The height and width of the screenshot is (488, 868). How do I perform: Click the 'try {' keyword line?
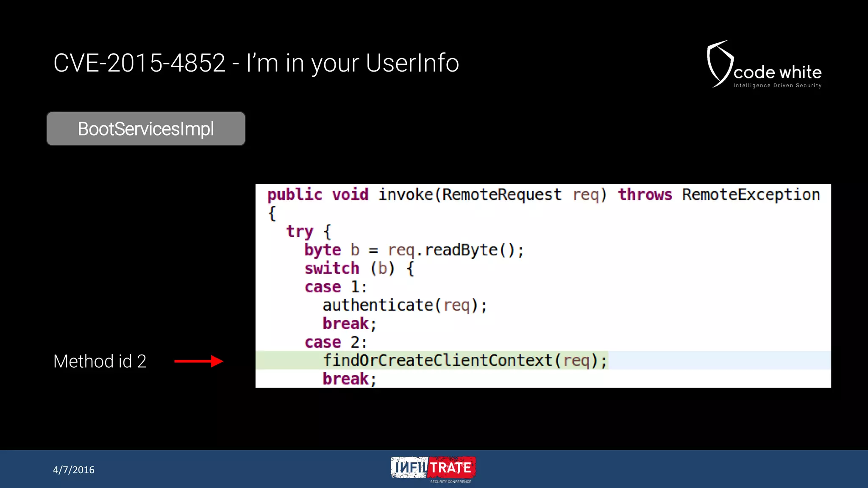(x=308, y=232)
